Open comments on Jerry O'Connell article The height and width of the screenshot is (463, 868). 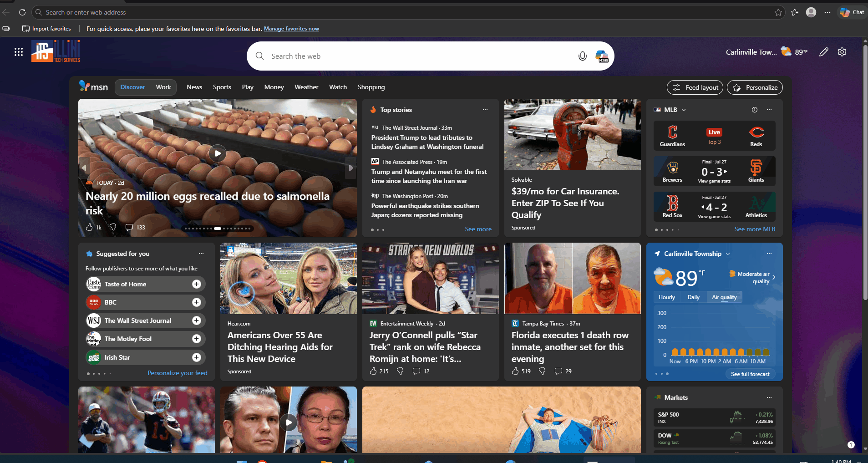[421, 371]
